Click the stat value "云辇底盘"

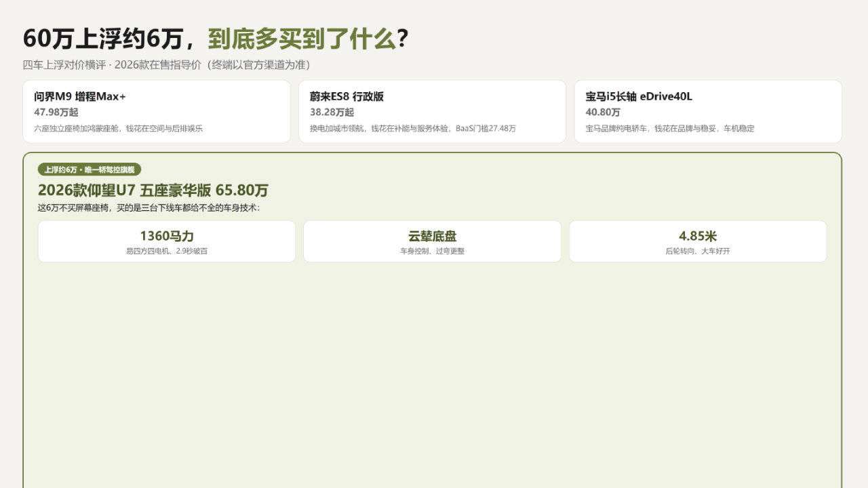click(x=432, y=236)
